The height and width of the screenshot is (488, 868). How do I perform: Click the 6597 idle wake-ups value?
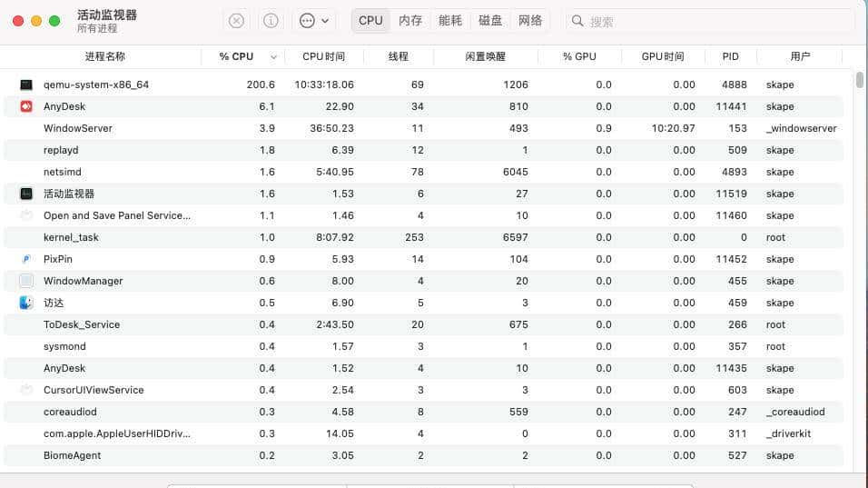point(516,237)
